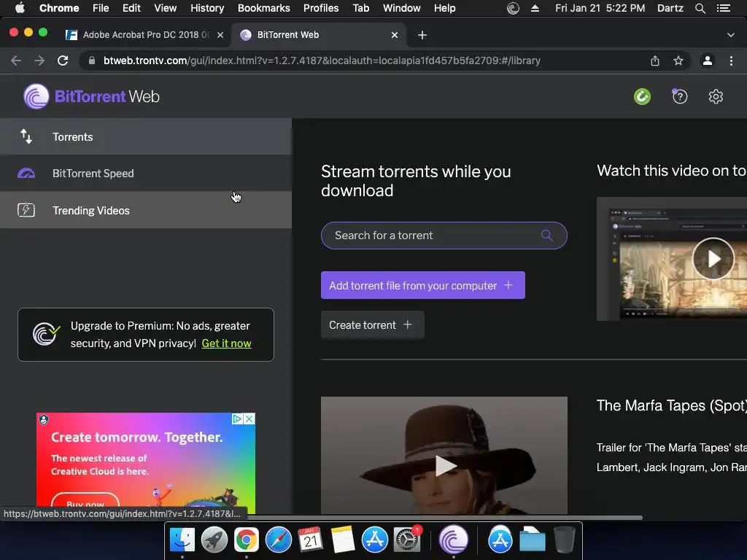Click the Create torrent button

click(x=373, y=324)
